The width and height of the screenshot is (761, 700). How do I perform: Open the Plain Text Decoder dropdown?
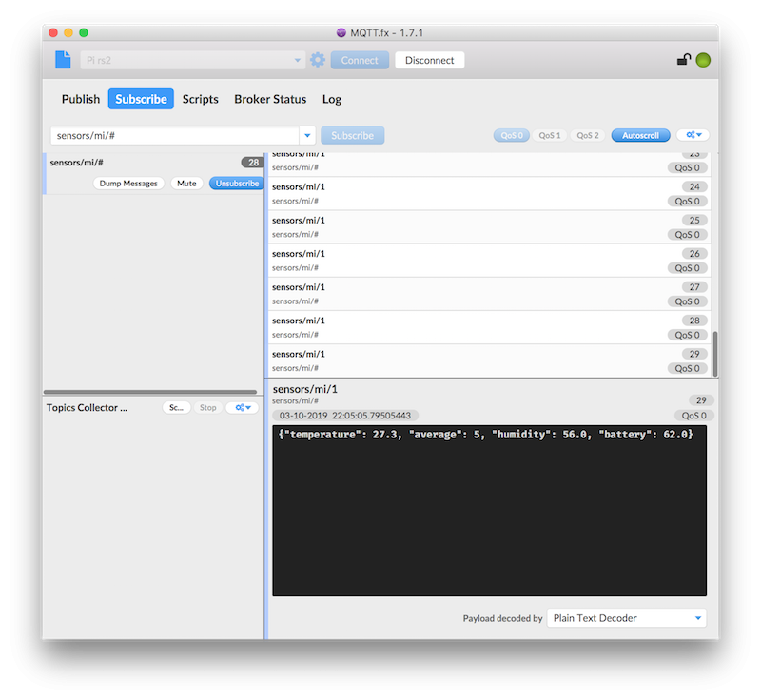(627, 618)
